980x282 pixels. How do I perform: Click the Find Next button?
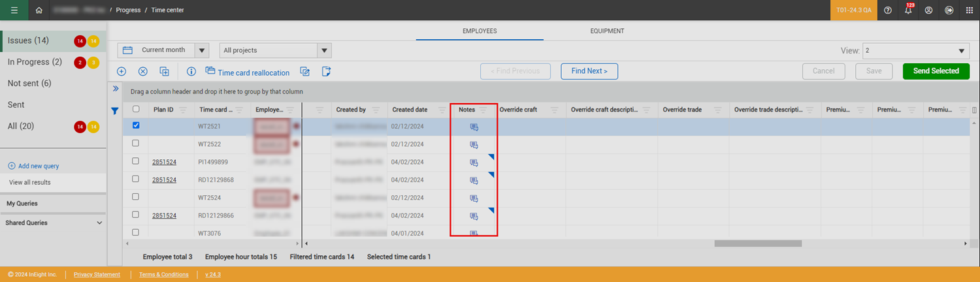click(589, 71)
